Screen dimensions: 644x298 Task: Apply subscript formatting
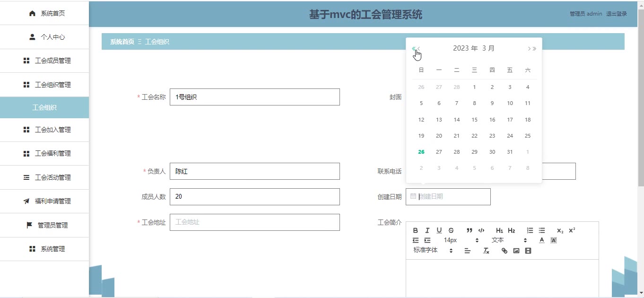point(560,230)
